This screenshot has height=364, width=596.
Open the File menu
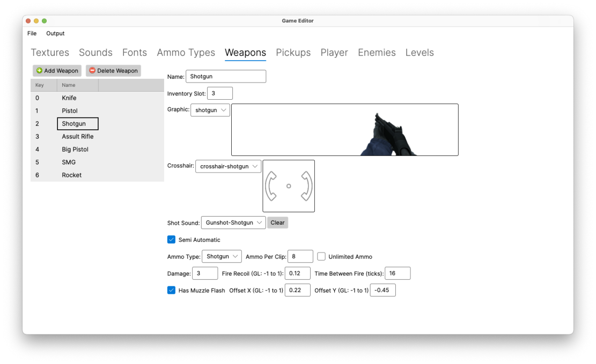point(32,33)
